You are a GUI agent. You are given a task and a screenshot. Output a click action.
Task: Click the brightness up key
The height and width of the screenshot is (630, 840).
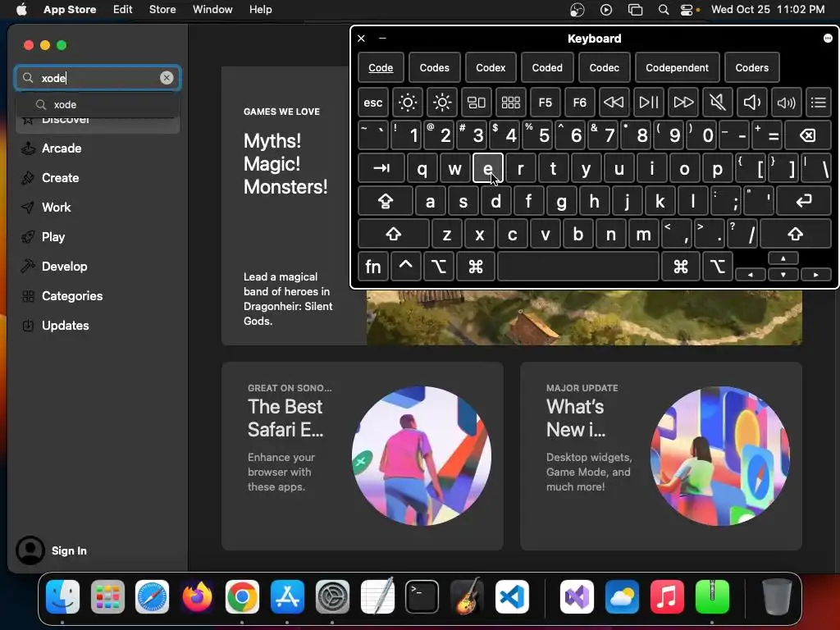(x=442, y=103)
